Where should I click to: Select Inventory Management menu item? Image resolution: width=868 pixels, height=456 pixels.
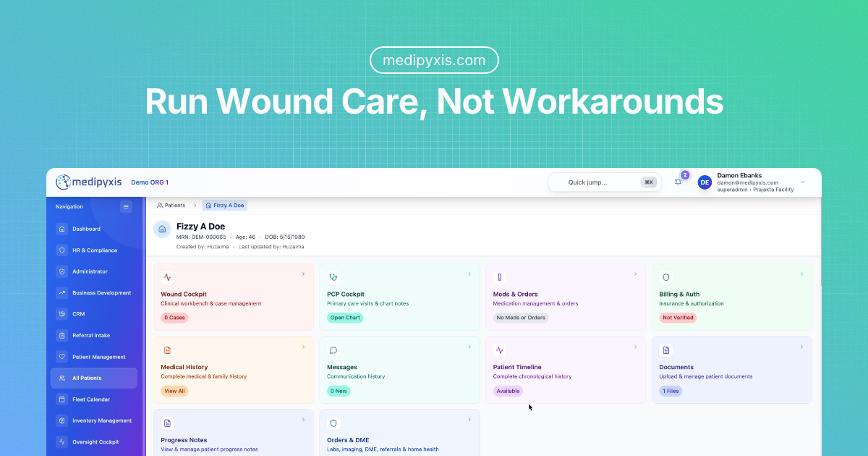click(x=93, y=421)
